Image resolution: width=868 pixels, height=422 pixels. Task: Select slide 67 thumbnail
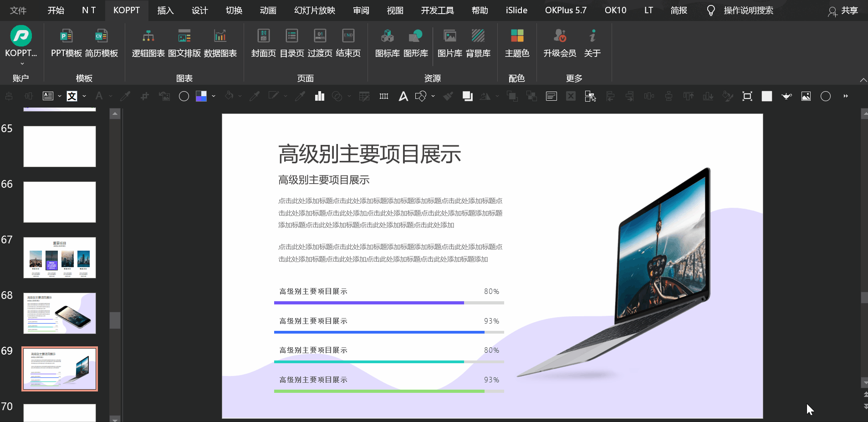click(60, 257)
